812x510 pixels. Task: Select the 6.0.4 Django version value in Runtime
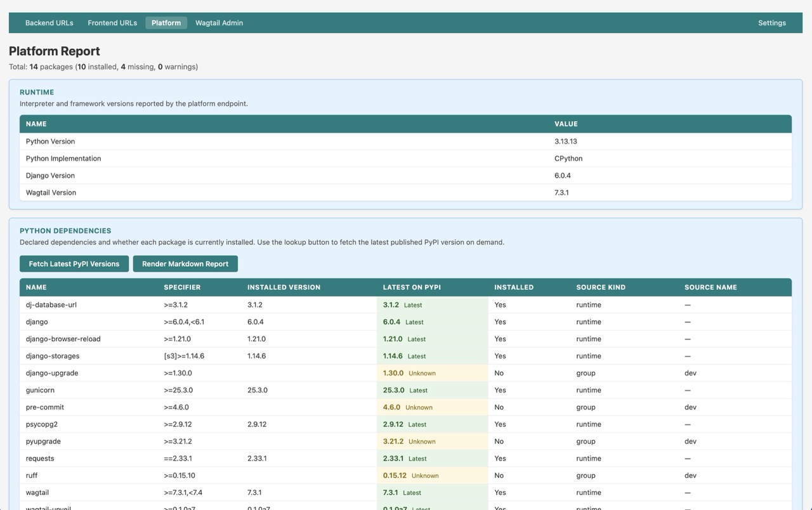[563, 176]
